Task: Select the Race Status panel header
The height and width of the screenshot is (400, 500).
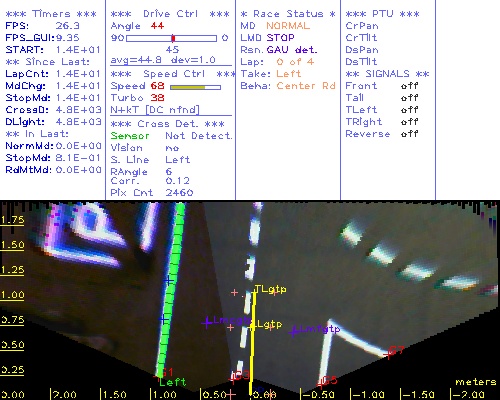Action: pos(288,14)
